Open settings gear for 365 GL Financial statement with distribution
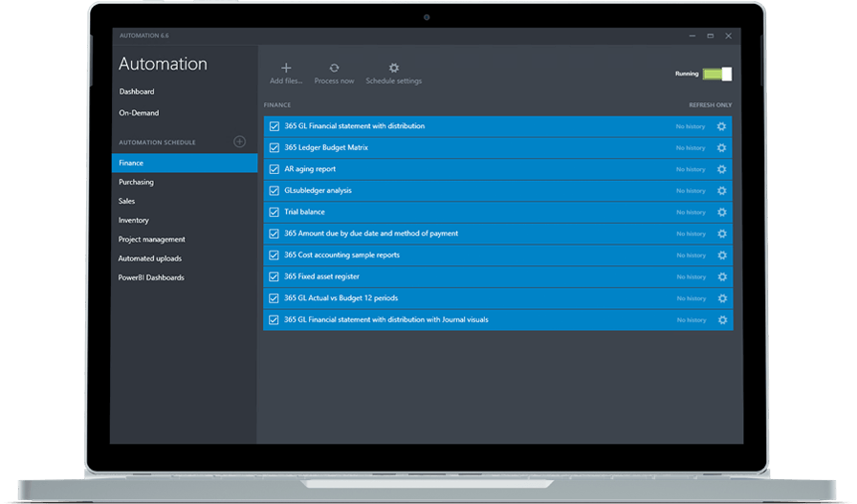This screenshot has height=504, width=857. point(721,126)
